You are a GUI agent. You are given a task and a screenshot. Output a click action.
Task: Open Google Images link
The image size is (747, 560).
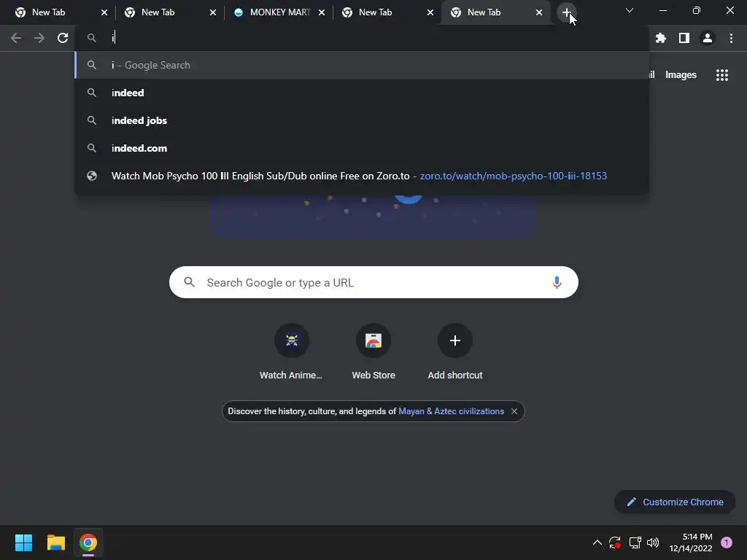click(681, 75)
